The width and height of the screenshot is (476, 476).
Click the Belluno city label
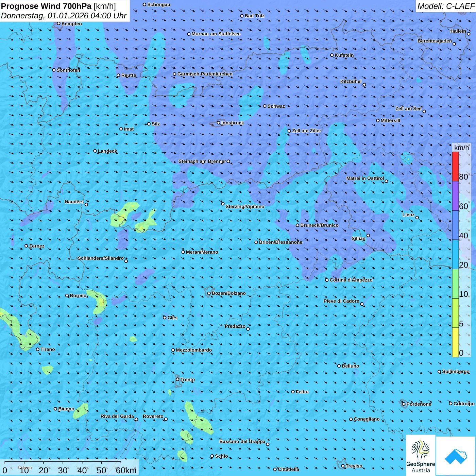[350, 366]
